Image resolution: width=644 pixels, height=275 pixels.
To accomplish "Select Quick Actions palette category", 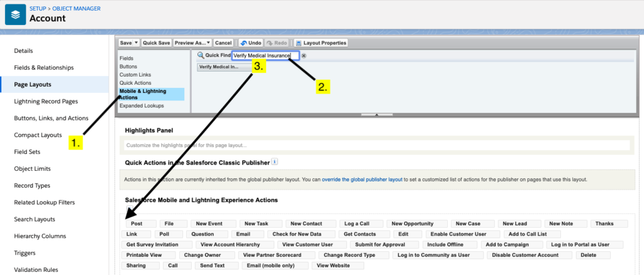I will pyautogui.click(x=135, y=83).
